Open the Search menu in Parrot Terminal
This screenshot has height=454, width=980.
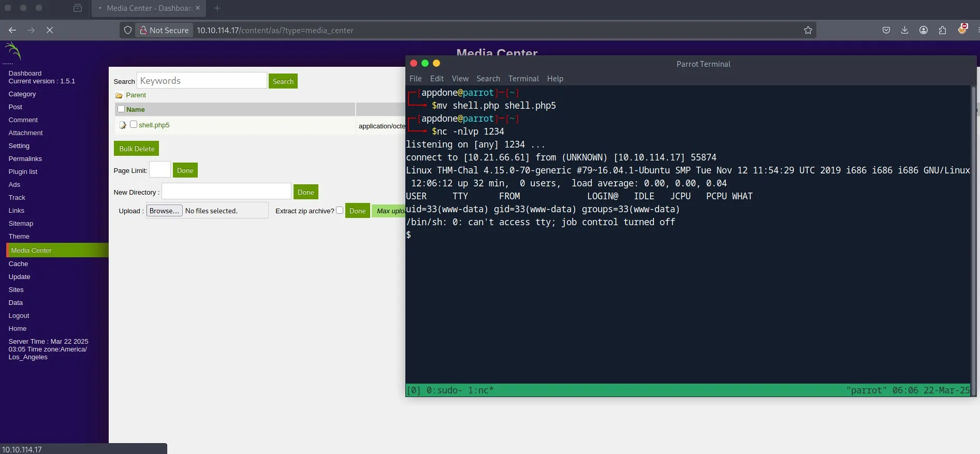coord(488,79)
